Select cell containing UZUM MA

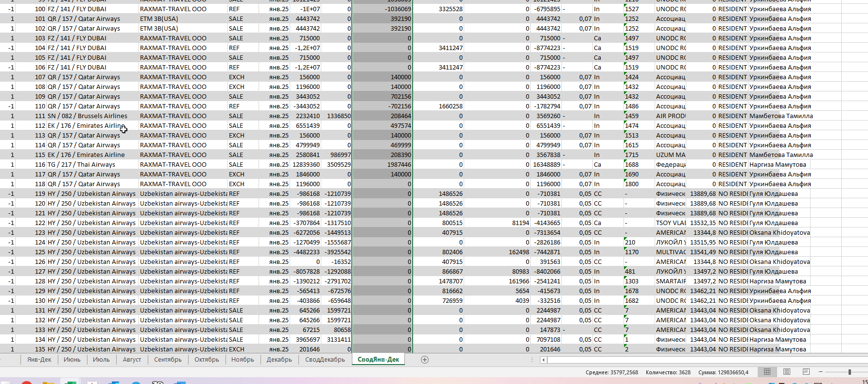[x=671, y=155]
